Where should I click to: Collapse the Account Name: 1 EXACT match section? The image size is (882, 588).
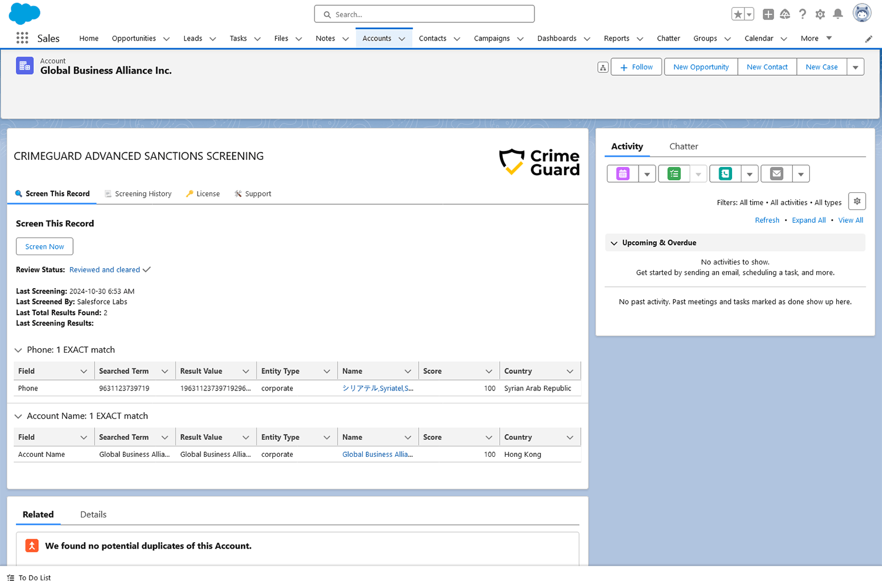coord(18,416)
